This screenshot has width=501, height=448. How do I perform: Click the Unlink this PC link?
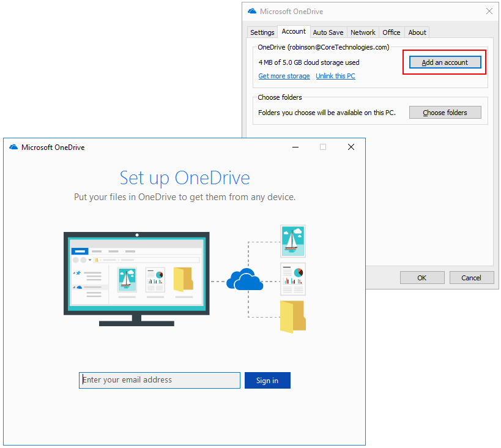point(335,76)
